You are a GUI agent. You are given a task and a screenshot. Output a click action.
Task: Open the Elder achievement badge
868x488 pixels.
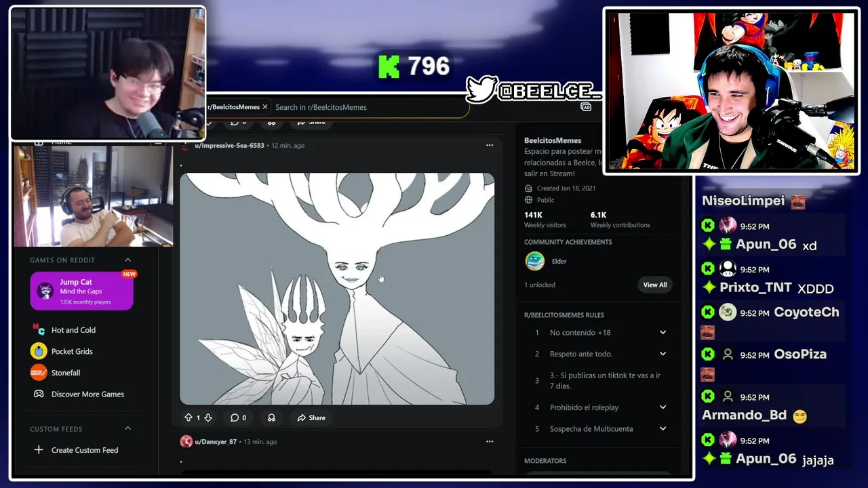click(535, 261)
